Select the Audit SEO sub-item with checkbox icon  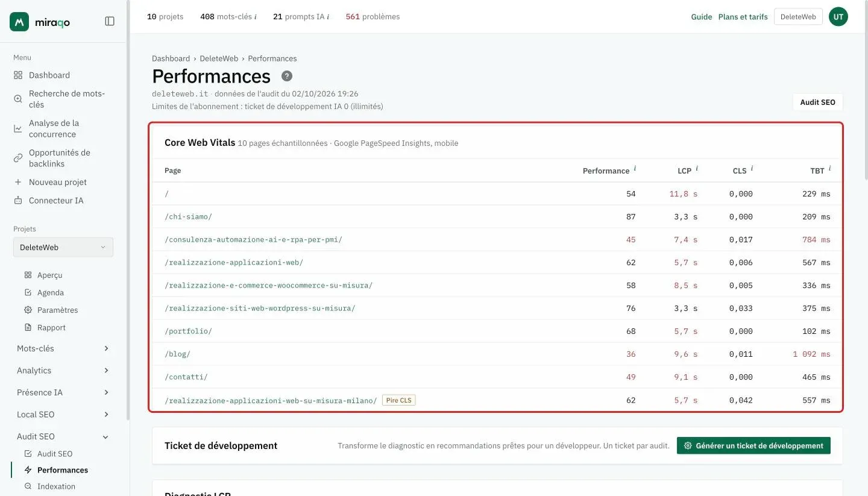tap(55, 454)
